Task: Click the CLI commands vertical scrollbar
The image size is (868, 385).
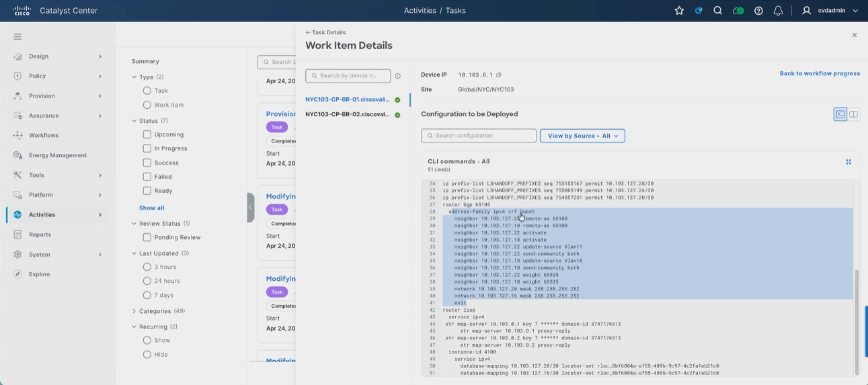Action: click(857, 323)
